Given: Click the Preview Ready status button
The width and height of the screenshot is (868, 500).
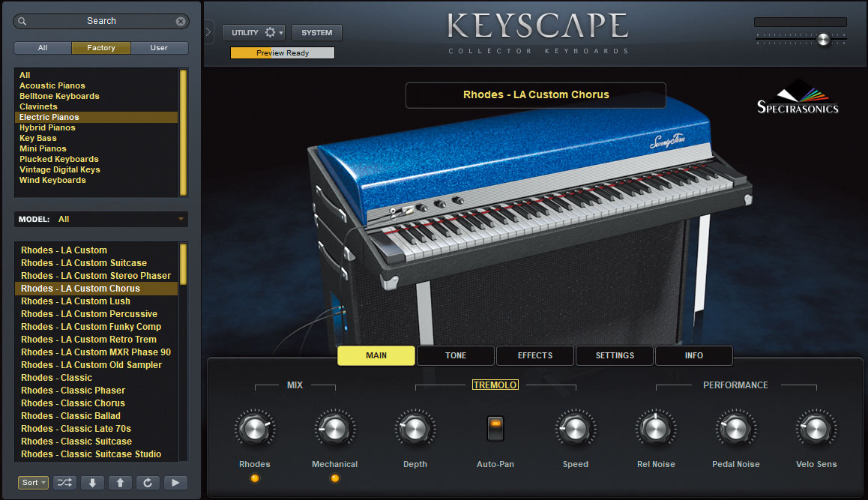Looking at the screenshot, I should [x=283, y=53].
